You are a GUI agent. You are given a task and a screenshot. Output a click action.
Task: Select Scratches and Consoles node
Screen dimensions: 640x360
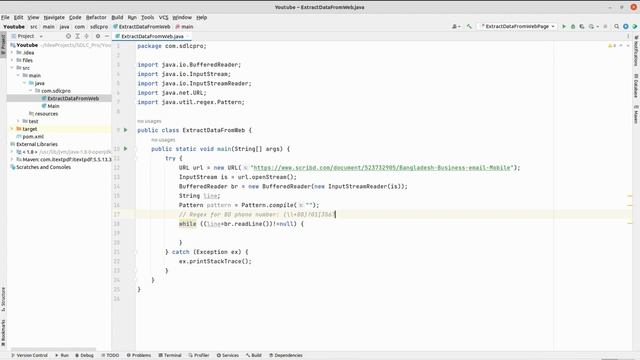click(x=43, y=167)
